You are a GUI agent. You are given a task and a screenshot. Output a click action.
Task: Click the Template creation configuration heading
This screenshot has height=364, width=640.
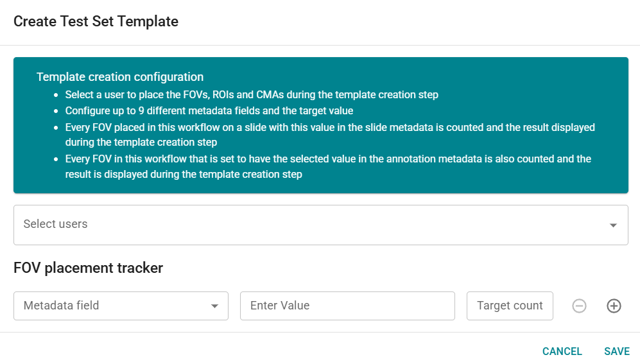(120, 77)
